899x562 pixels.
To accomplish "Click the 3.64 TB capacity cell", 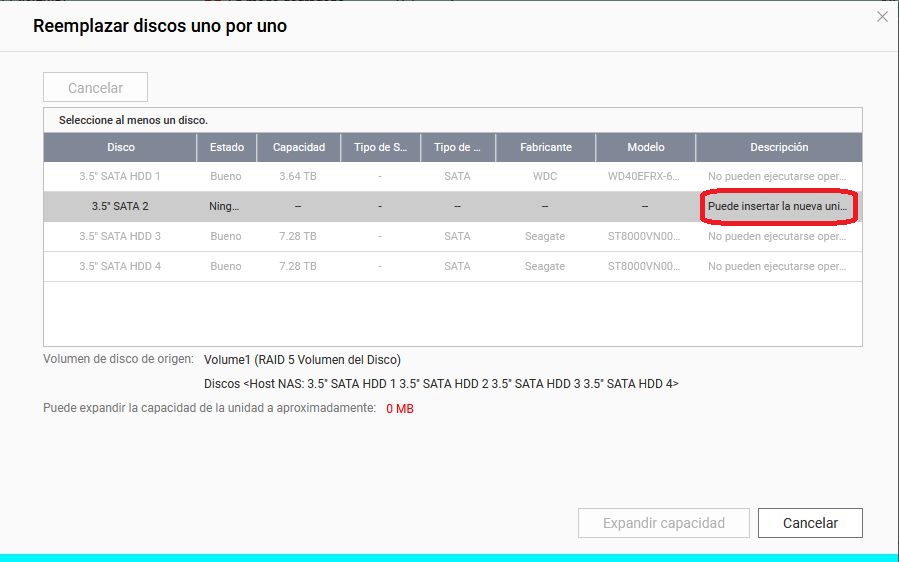I will [298, 177].
